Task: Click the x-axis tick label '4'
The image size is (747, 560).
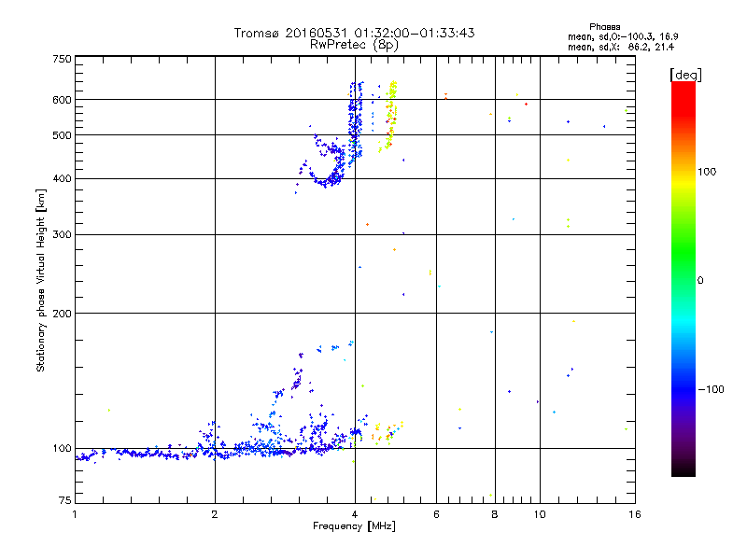Action: pos(355,514)
